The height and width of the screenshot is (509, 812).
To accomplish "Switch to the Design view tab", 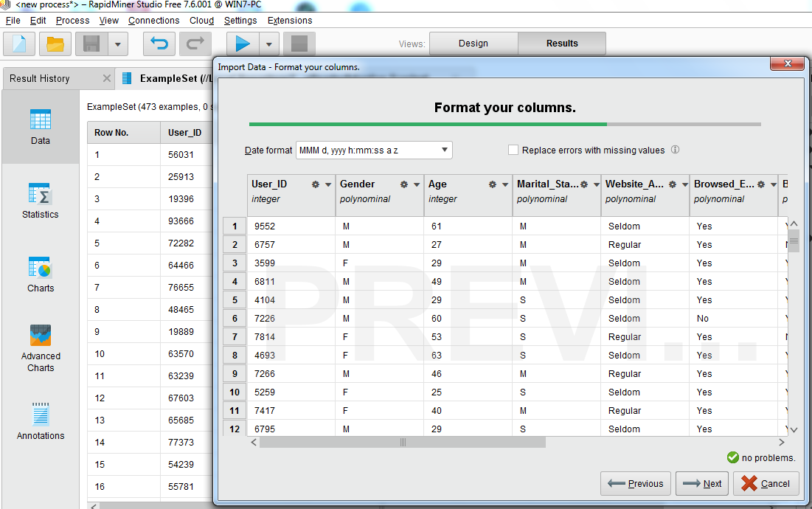I will pos(473,44).
